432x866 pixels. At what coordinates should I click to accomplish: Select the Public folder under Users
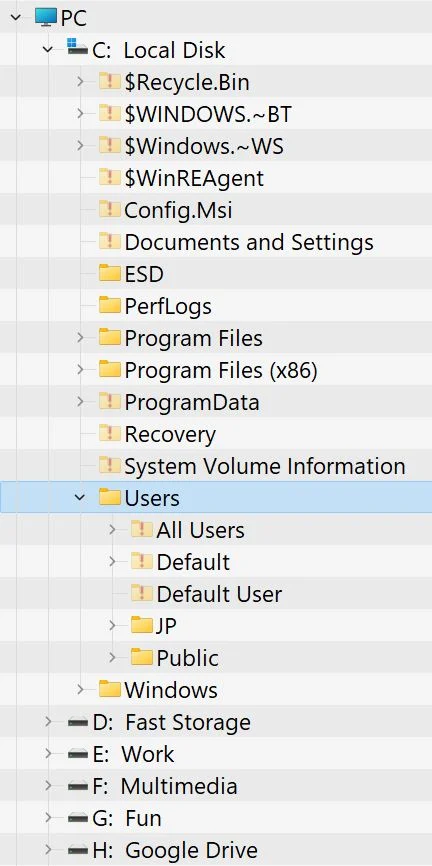coord(187,658)
